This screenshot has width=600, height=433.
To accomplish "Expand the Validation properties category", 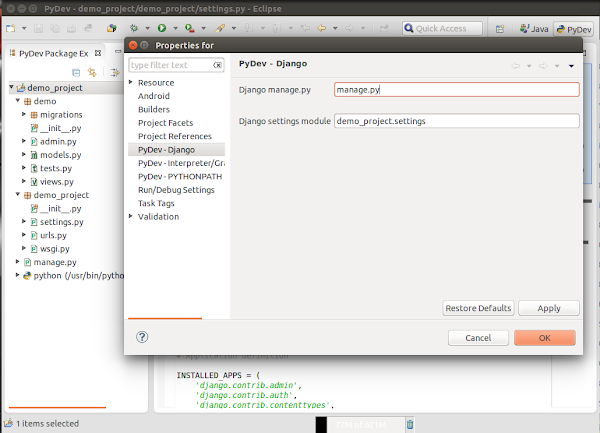I will tap(130, 216).
